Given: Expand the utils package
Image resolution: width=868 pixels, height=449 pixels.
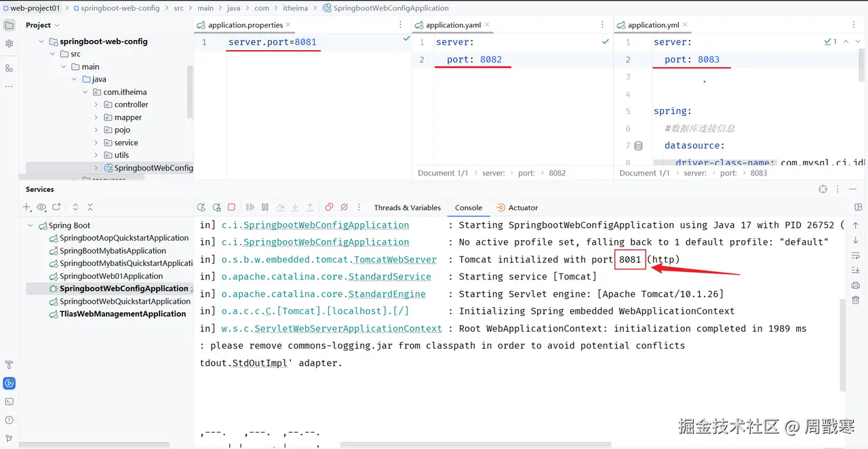Looking at the screenshot, I should (96, 155).
